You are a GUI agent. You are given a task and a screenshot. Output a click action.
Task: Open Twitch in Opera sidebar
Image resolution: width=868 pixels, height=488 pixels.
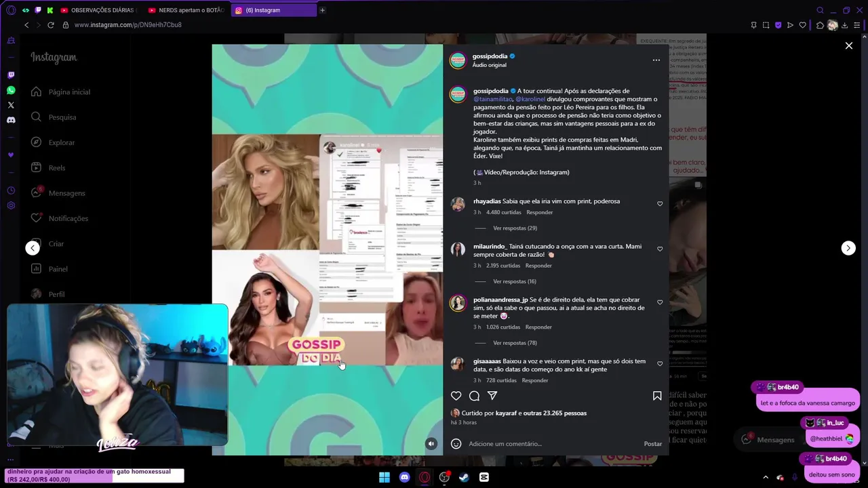click(x=11, y=75)
